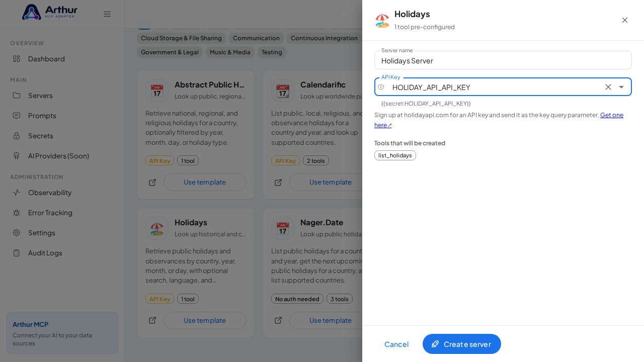Screen dimensions: 644x362
Task: Click the Error Tracking bug icon
Action: click(17, 213)
